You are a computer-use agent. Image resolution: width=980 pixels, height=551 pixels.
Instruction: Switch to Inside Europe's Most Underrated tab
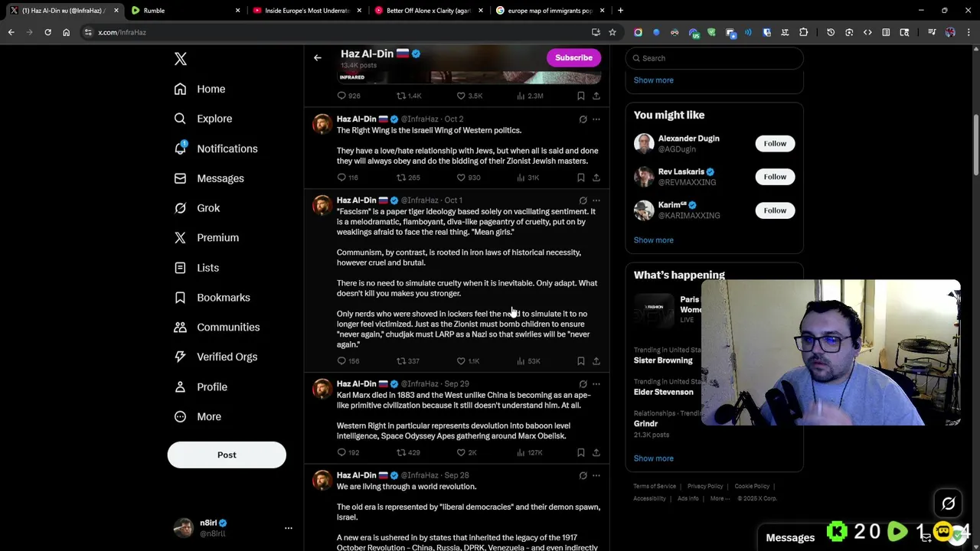306,11
